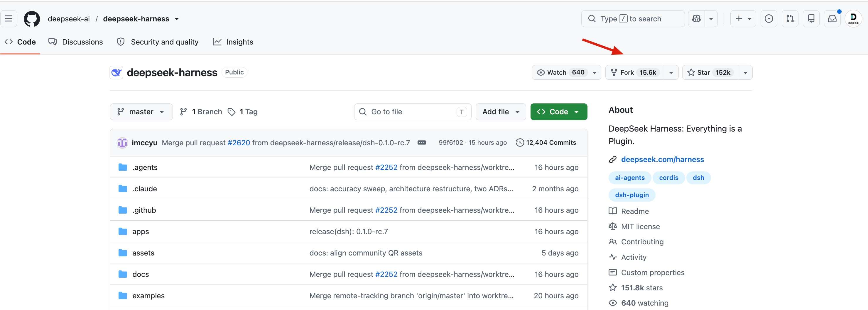Go to the GitHub homepage via Octocat logo
This screenshot has height=310, width=868.
click(32, 18)
